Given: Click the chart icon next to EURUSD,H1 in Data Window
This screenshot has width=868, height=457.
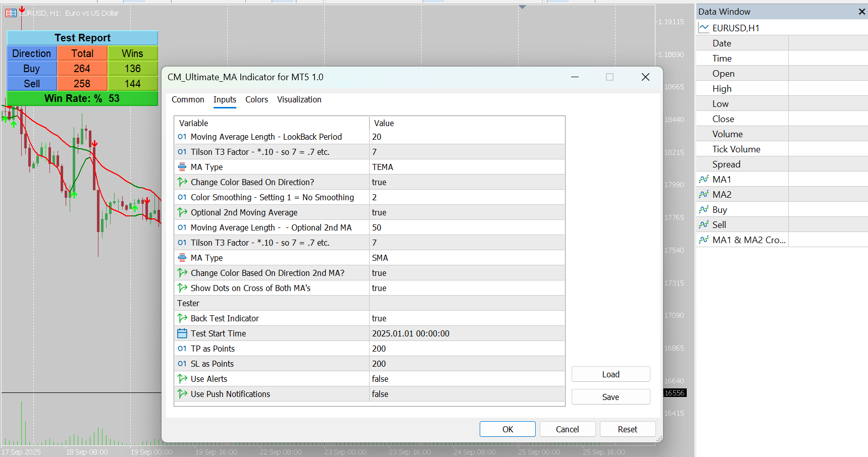Looking at the screenshot, I should point(704,28).
